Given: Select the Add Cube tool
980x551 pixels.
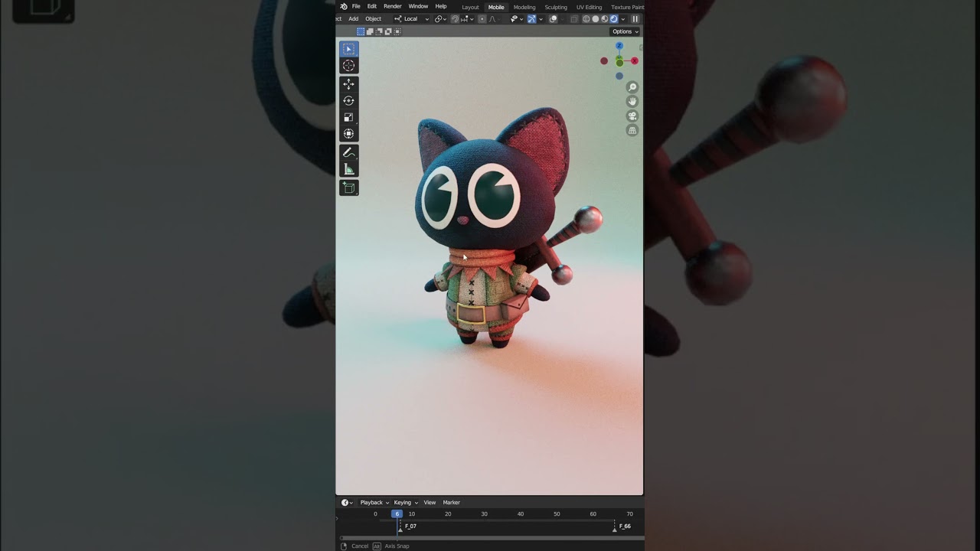Looking at the screenshot, I should pos(348,188).
